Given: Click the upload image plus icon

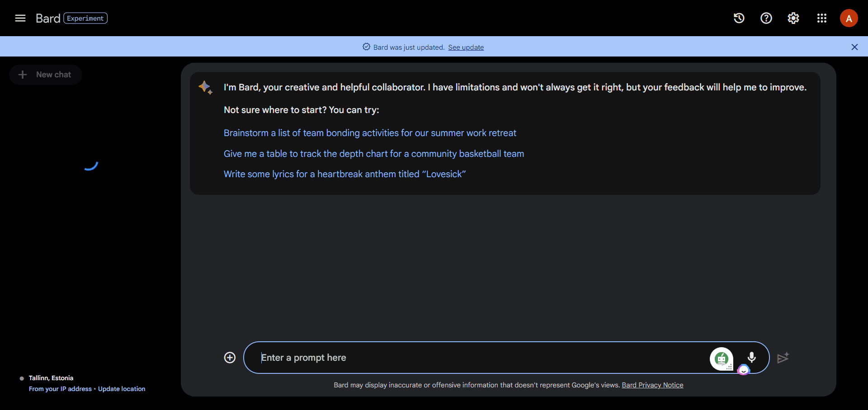Looking at the screenshot, I should click(x=230, y=358).
